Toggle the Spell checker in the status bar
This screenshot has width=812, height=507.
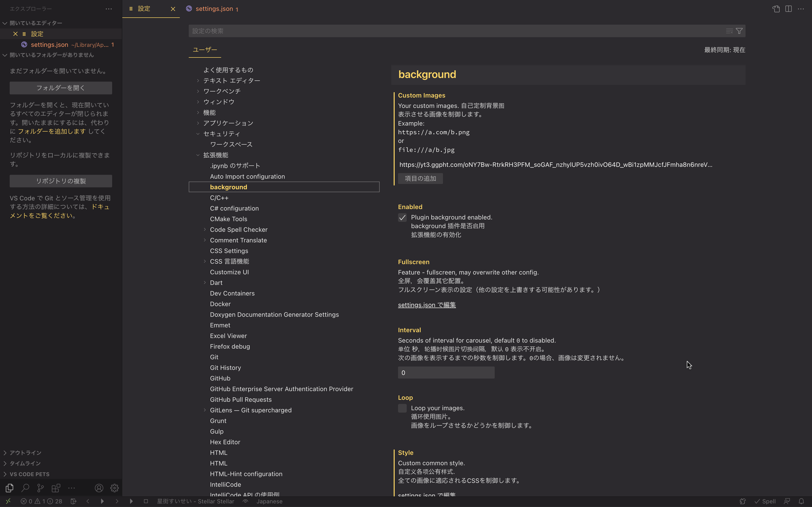(766, 501)
